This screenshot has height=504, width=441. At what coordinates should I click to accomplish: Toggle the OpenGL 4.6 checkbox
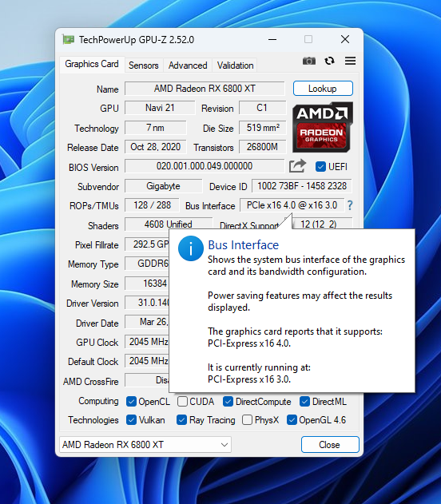(292, 420)
